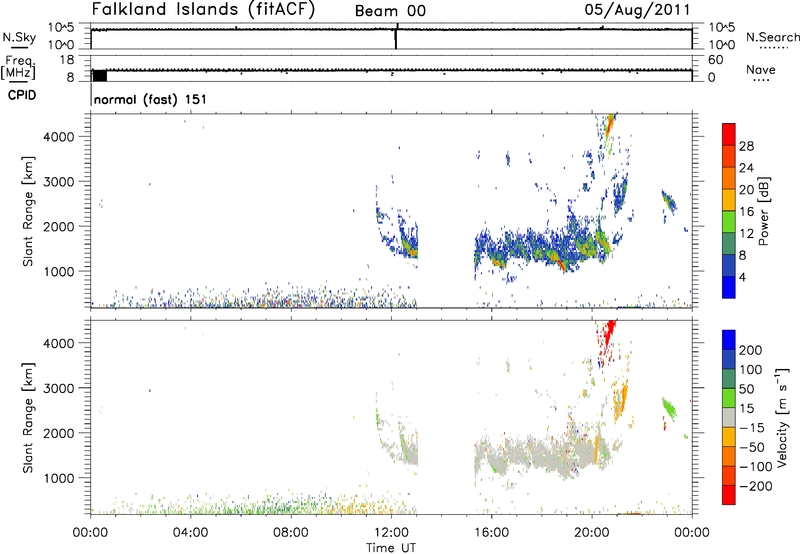Click the 'Nave' legend label
This screenshot has height=554, width=800.
[x=760, y=70]
